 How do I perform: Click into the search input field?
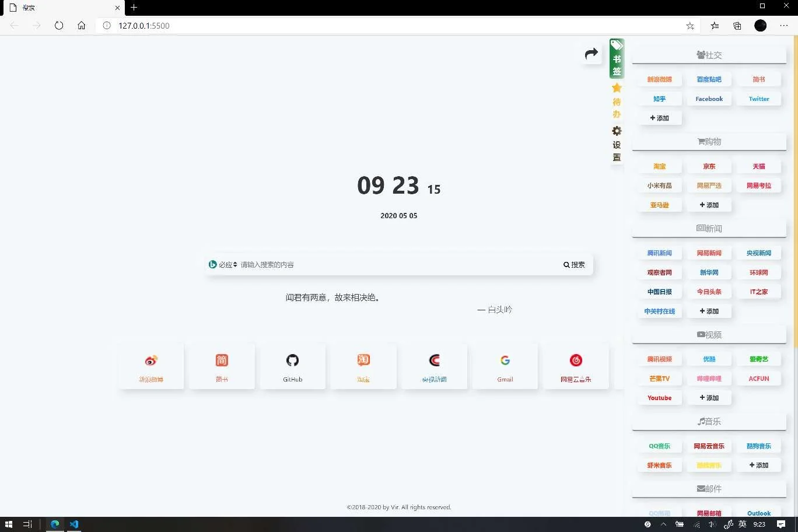[397, 265]
